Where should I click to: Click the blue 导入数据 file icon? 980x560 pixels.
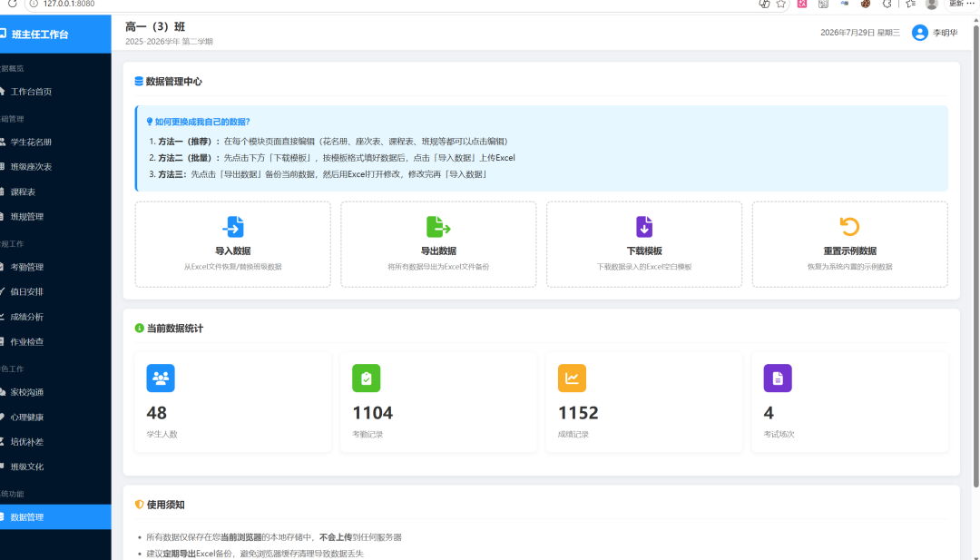click(x=233, y=227)
